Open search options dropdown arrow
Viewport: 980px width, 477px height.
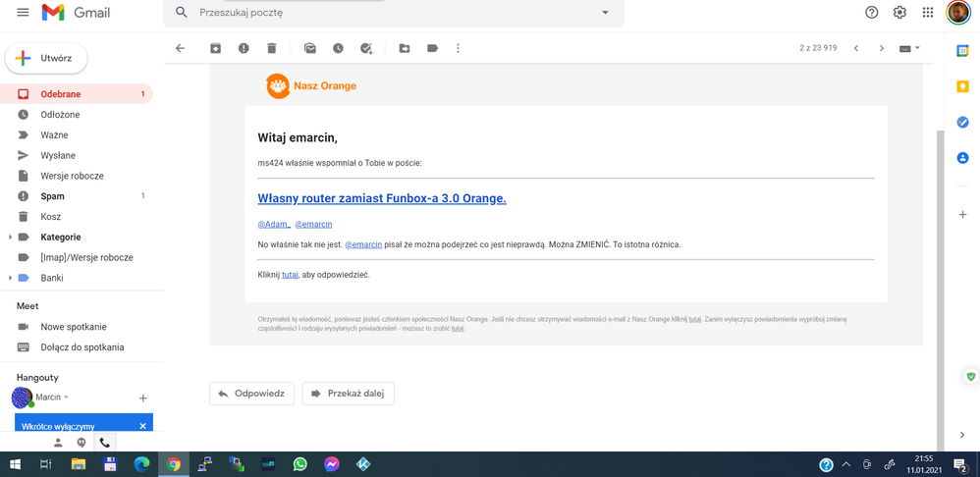coord(605,13)
